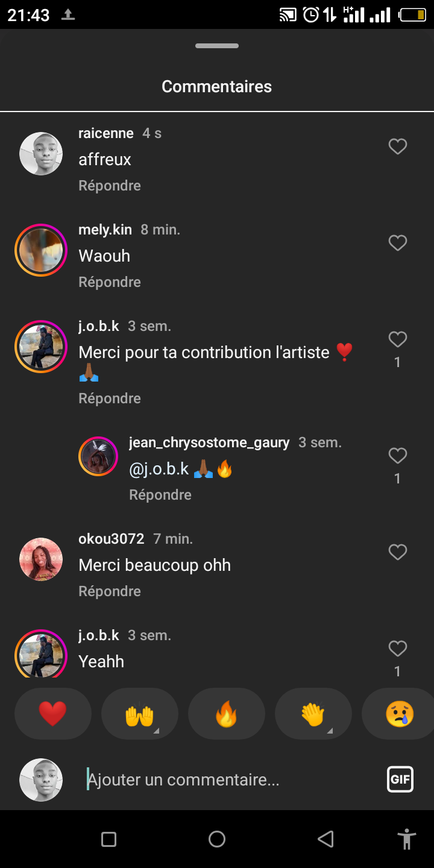The height and width of the screenshot is (868, 434).
Task: Reply to okou3072's "Merci beaucoup ohh"
Action: point(110,591)
